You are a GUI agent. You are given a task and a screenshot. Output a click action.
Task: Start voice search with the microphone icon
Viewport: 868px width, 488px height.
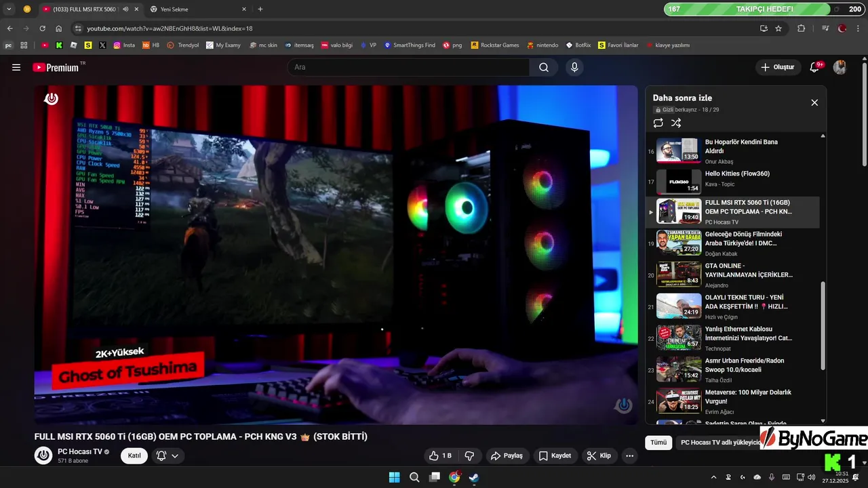574,67
